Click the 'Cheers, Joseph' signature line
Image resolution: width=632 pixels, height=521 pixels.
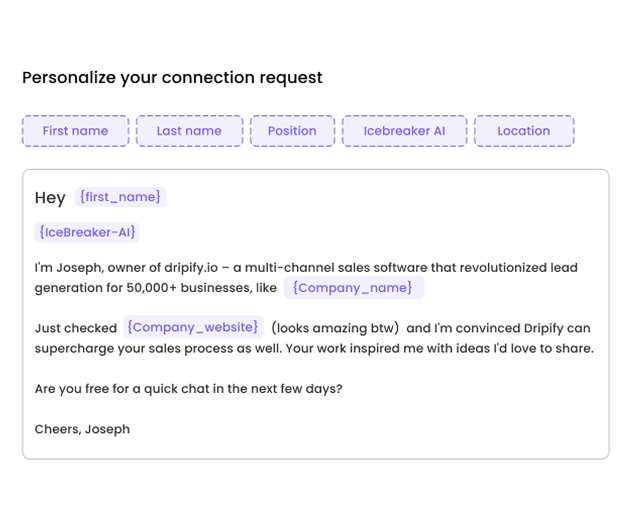click(82, 429)
